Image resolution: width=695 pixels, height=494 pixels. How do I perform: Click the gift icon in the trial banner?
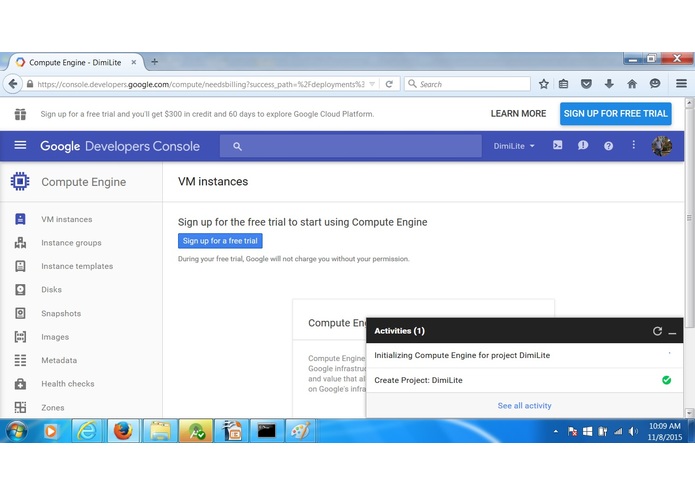pos(20,114)
